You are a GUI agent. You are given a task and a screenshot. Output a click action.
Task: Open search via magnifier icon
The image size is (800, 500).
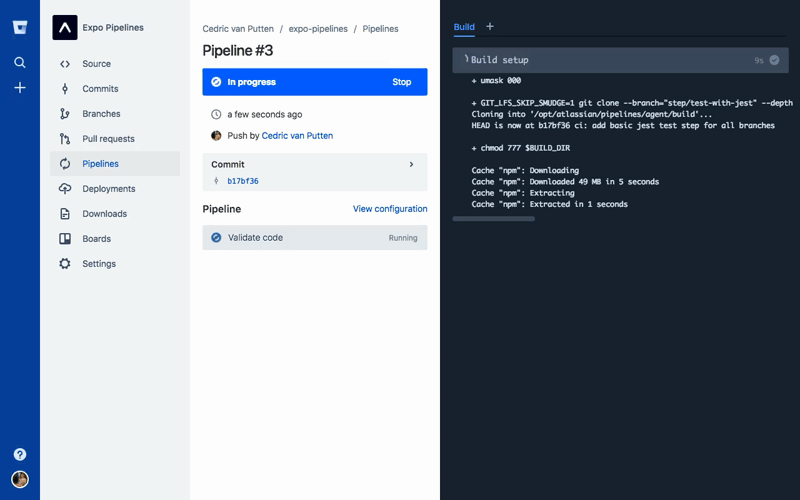click(20, 62)
